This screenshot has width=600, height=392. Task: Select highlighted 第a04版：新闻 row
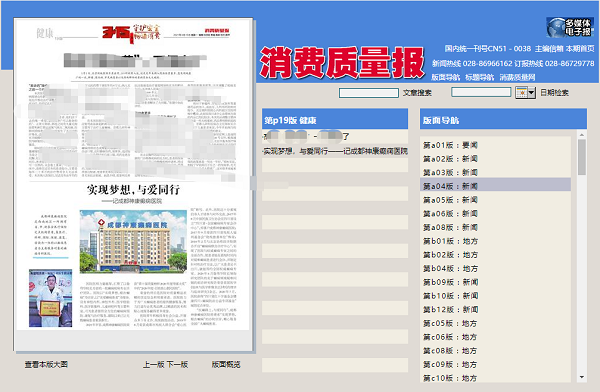496,186
